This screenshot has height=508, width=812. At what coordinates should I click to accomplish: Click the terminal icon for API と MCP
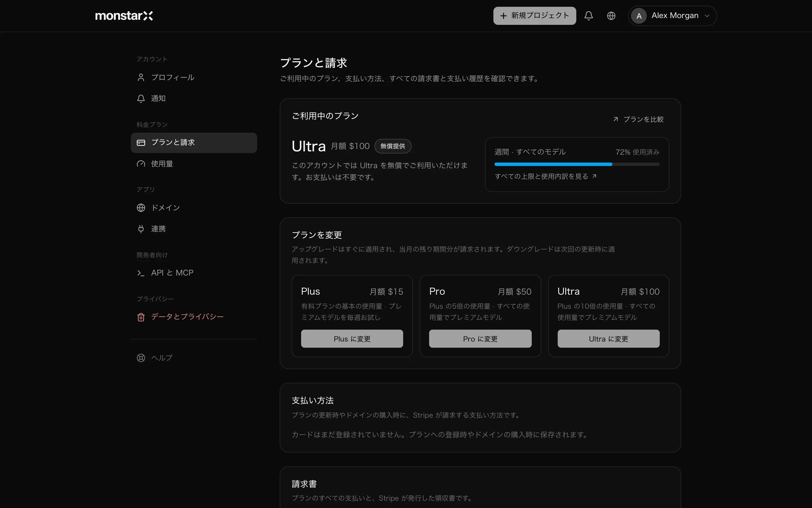(x=141, y=273)
